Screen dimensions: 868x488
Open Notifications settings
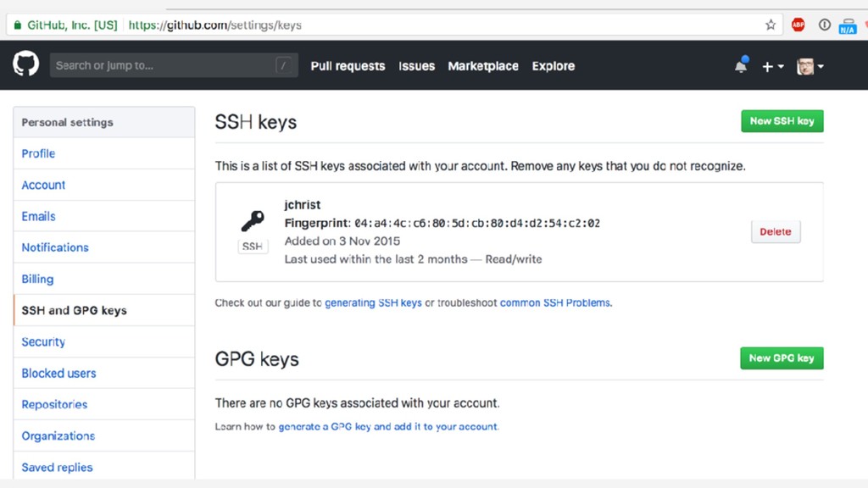(x=104, y=247)
